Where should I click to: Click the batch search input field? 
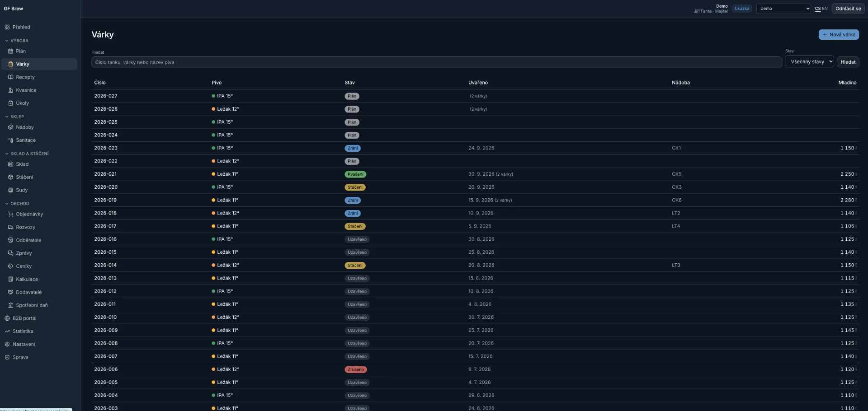point(436,62)
